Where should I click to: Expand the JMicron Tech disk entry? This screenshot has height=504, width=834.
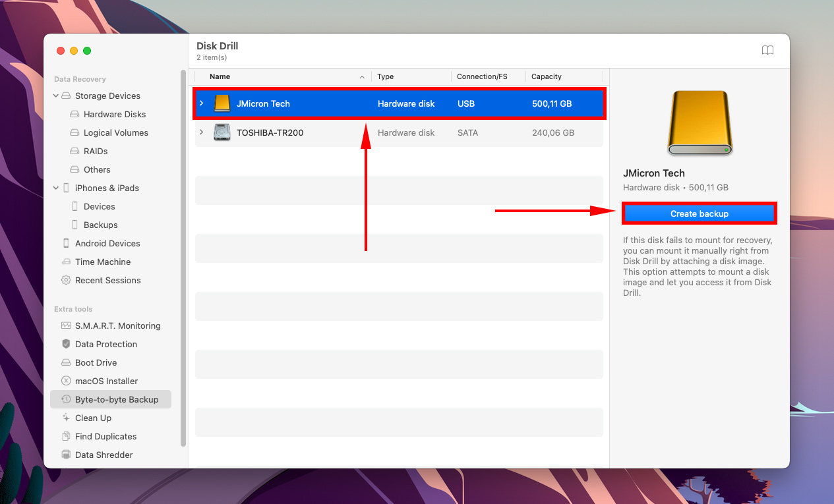point(202,103)
